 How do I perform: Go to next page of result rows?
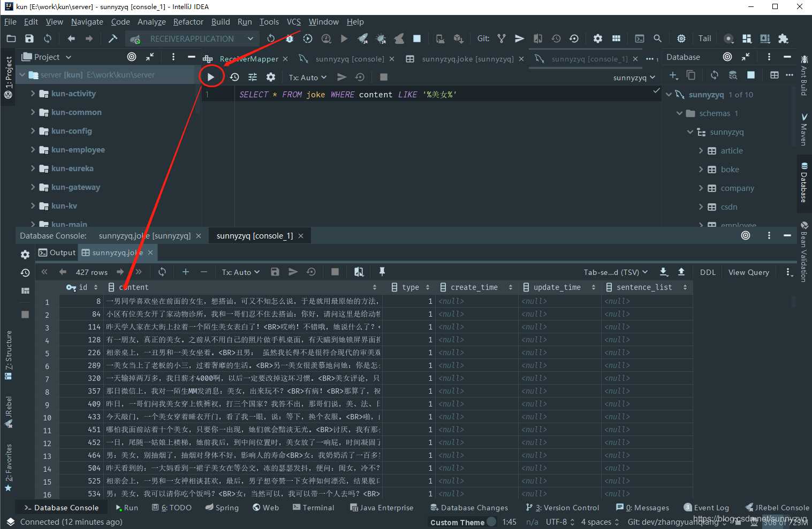pos(120,272)
